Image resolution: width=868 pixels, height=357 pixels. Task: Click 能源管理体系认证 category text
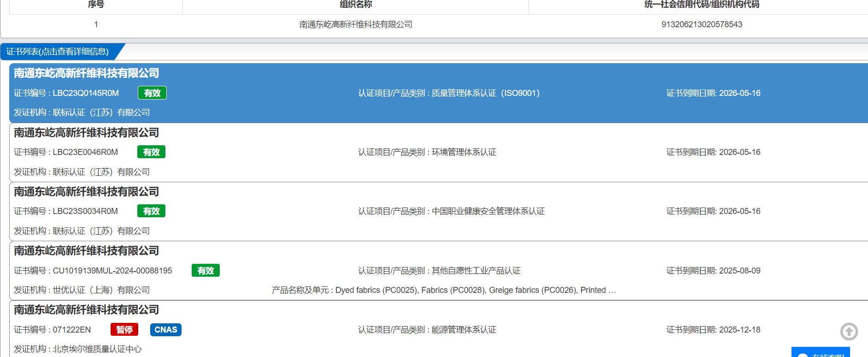click(464, 330)
